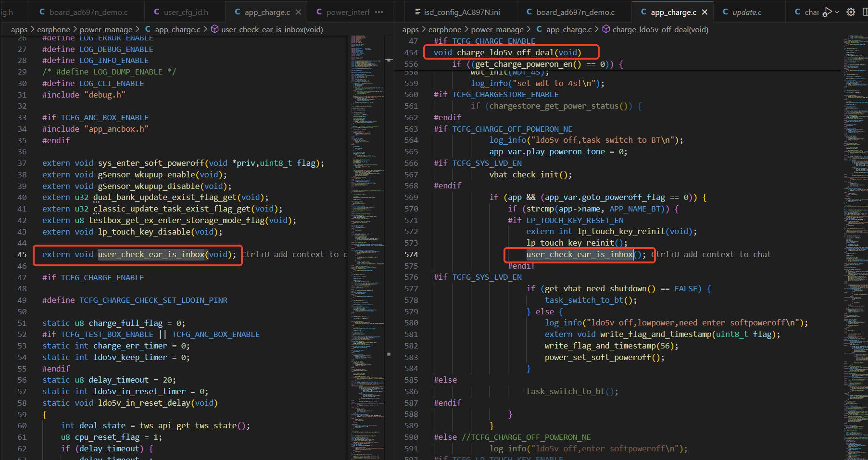Click the symbol cube icon in left breadcrumb

[x=215, y=29]
